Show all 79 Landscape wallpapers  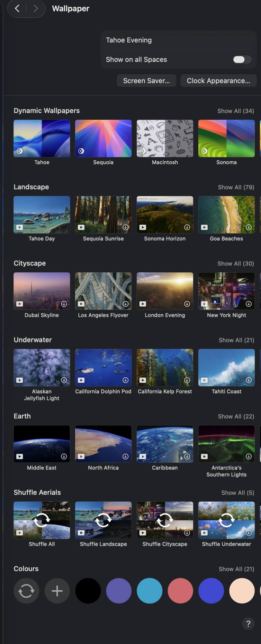[x=236, y=187]
